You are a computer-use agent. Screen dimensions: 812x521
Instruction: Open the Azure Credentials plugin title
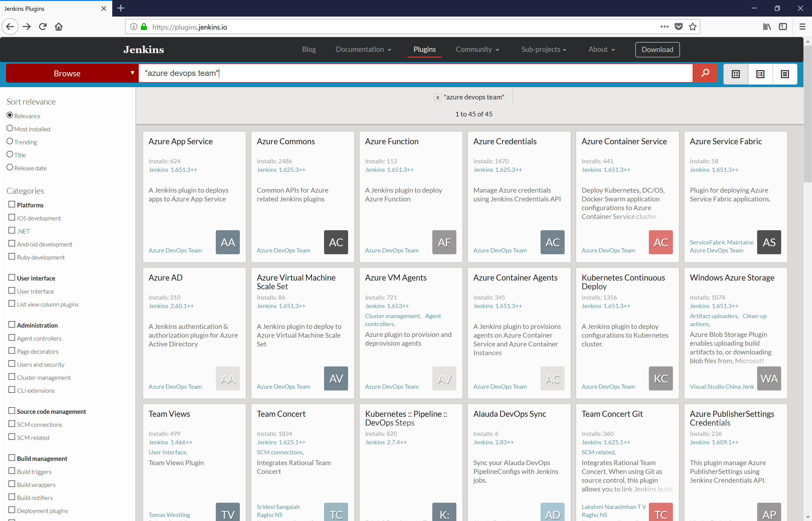505,142
